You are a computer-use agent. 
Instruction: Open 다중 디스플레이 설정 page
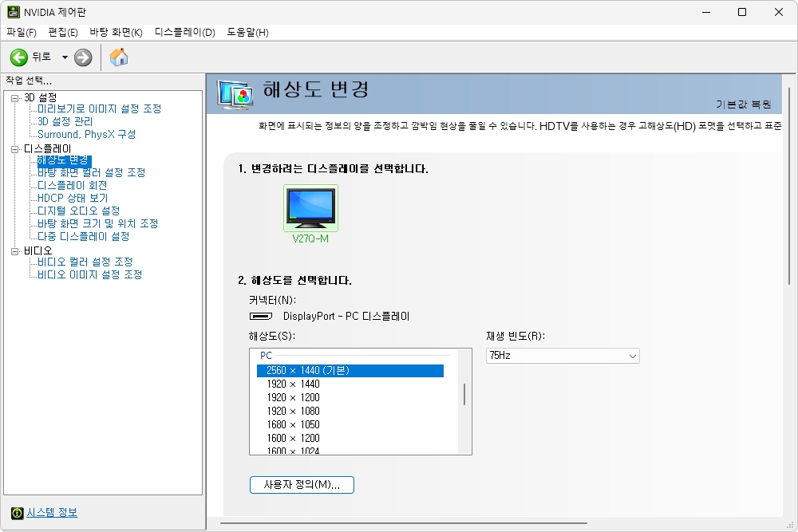coord(84,237)
